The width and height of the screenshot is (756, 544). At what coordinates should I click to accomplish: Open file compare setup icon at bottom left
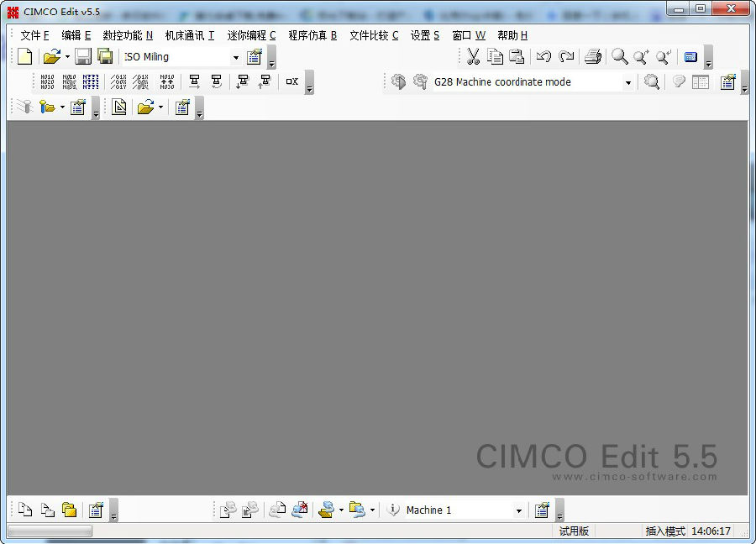(96, 510)
